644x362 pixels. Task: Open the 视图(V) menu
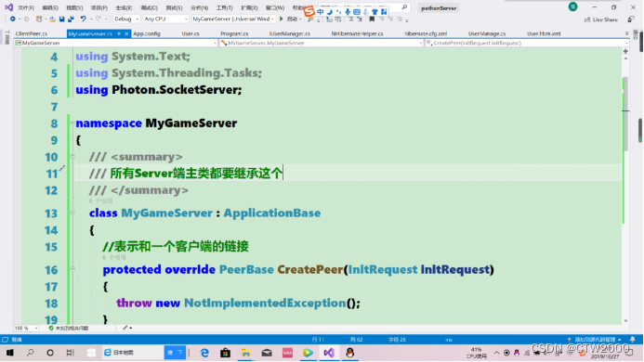pos(74,7)
